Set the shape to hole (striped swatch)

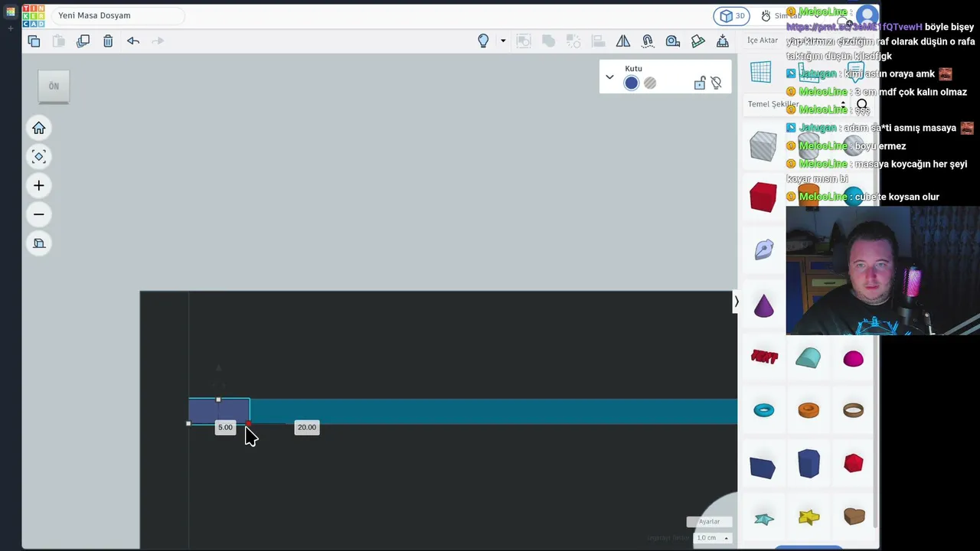click(650, 83)
